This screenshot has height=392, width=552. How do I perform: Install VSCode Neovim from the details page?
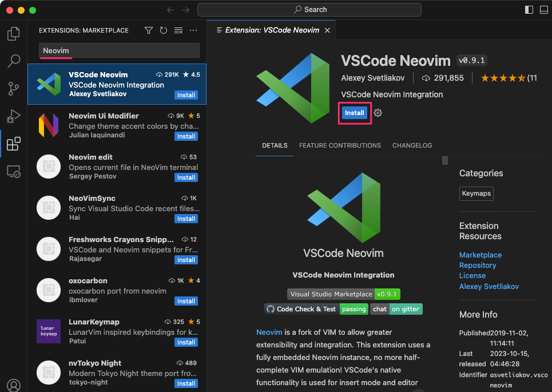point(354,113)
